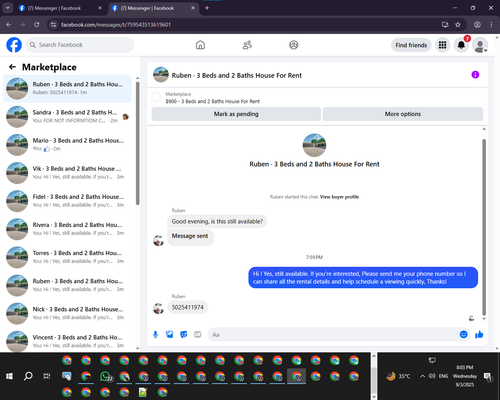Click the chat messages scrollbar
The height and width of the screenshot is (400, 500).
(484, 227)
